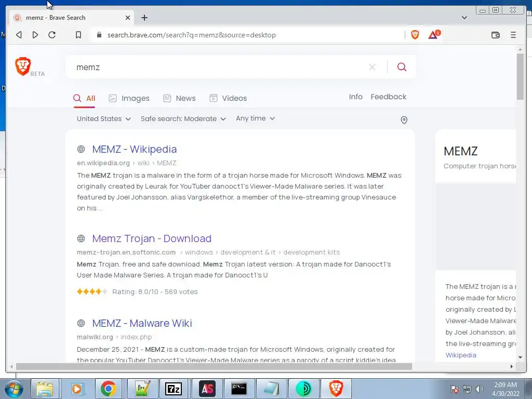Image resolution: width=532 pixels, height=399 pixels.
Task: Expand the United States region dropdown
Action: (x=104, y=119)
